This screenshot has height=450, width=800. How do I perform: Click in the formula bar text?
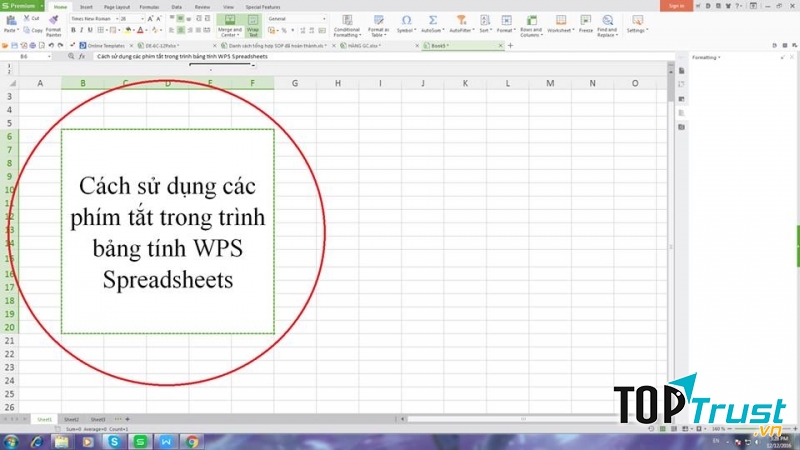pos(182,57)
